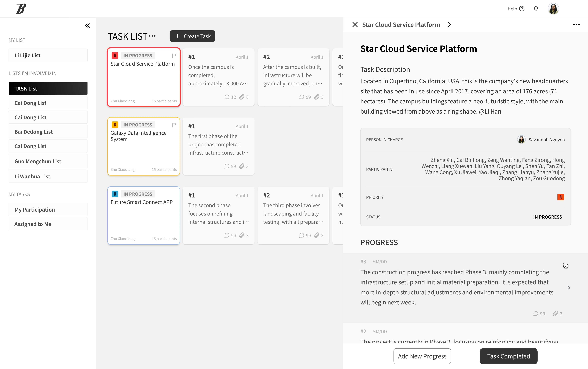Image resolution: width=588 pixels, height=369 pixels.
Task: Click the B logo in the header
Action: point(21,8)
